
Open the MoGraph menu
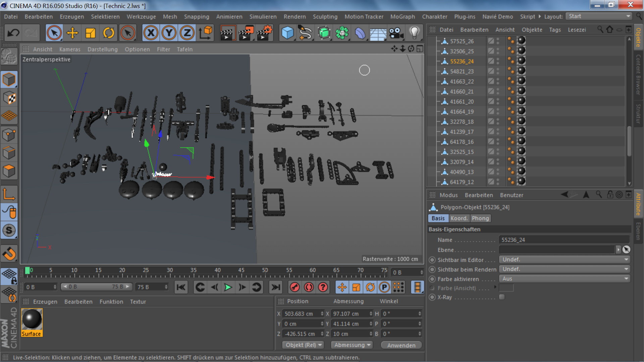pyautogui.click(x=402, y=16)
